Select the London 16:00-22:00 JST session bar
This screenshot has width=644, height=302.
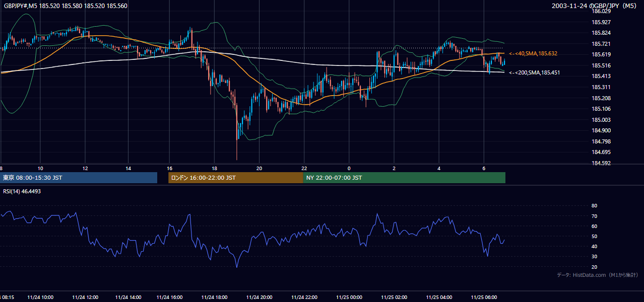(x=236, y=178)
